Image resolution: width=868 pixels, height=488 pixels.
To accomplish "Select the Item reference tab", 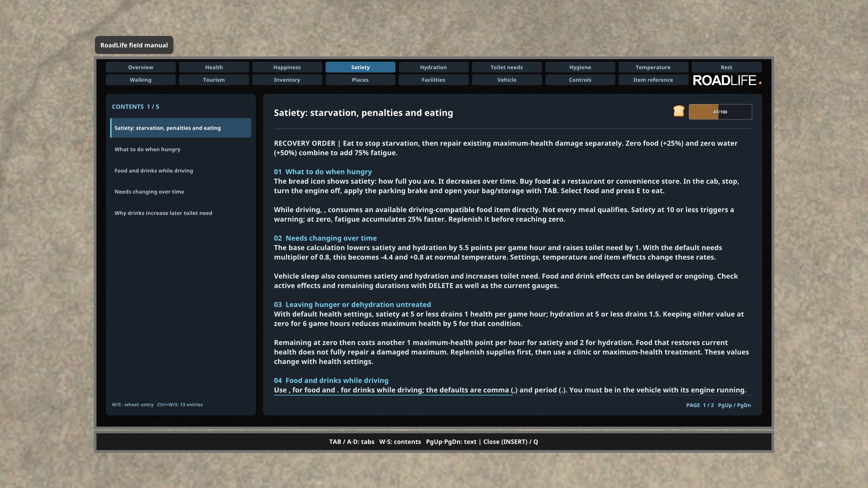I will [x=653, y=80].
